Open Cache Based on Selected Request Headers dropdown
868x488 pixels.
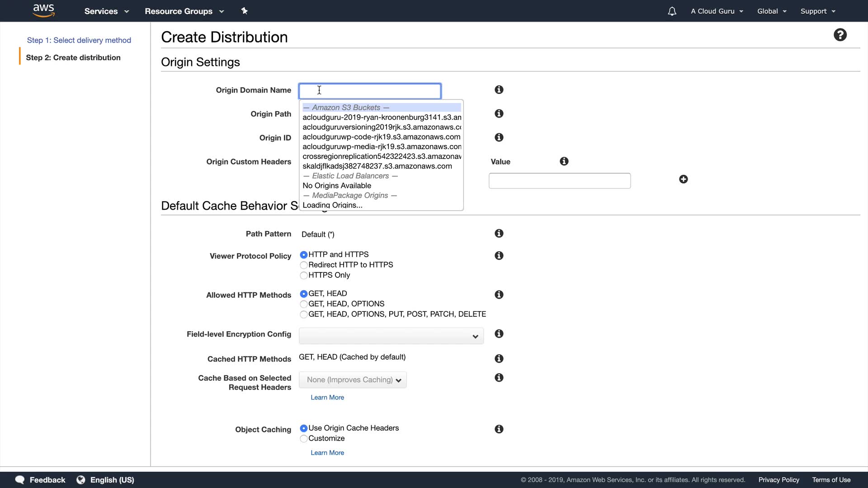coord(353,380)
